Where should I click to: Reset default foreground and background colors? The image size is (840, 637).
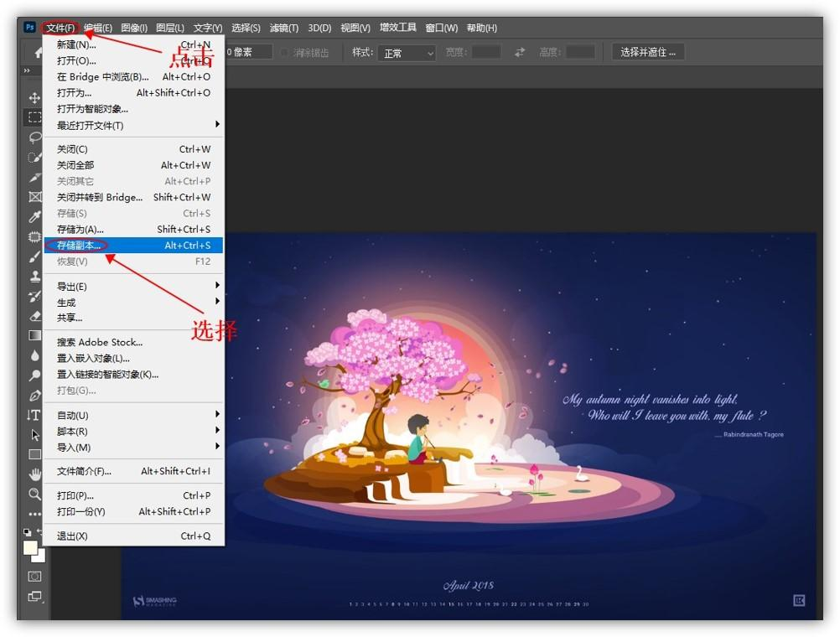pyautogui.click(x=27, y=532)
